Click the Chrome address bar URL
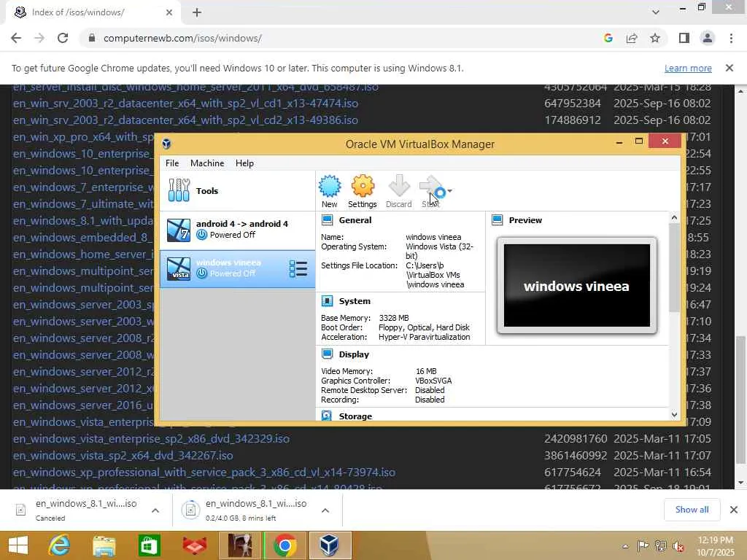 [x=182, y=38]
